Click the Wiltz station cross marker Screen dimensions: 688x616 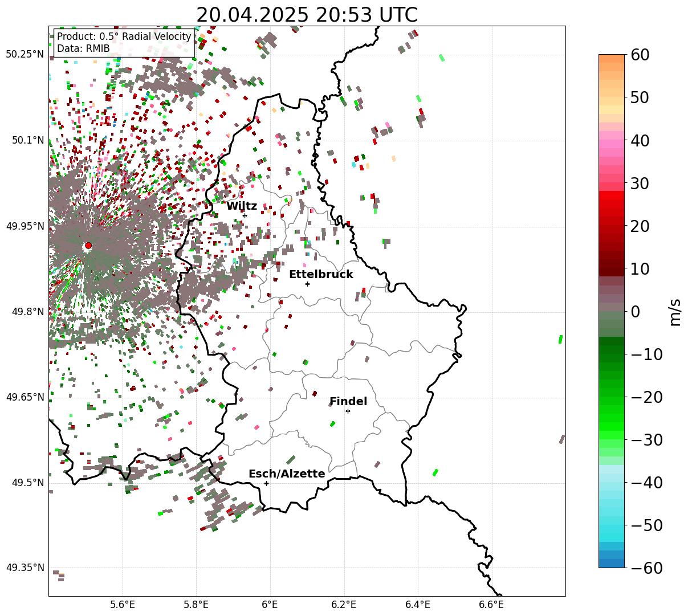click(x=245, y=215)
